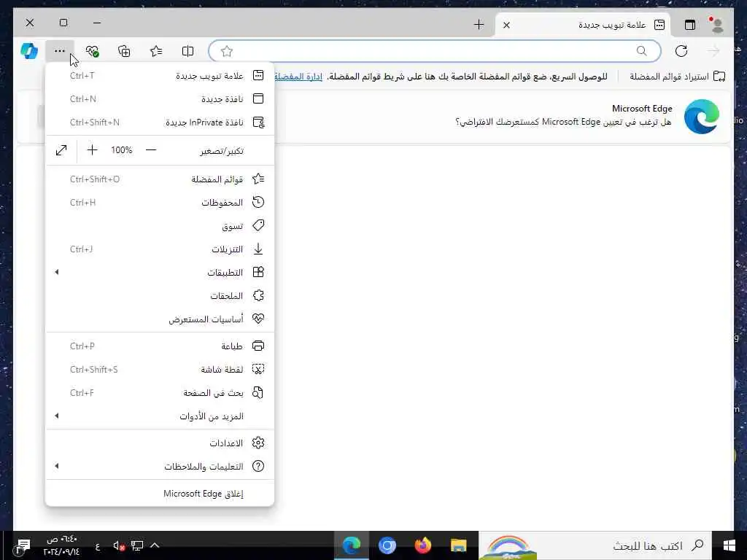Open a new InPrivate window from the menu

click(160, 122)
